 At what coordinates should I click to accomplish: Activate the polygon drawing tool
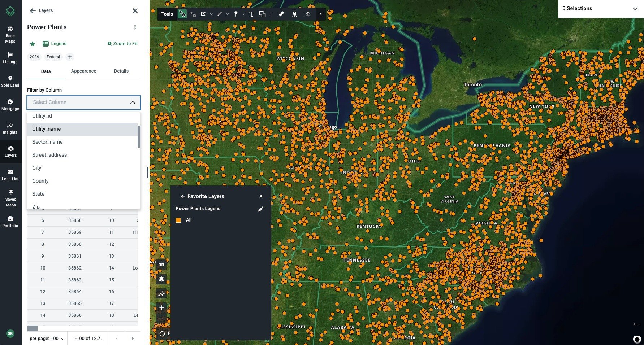click(203, 14)
